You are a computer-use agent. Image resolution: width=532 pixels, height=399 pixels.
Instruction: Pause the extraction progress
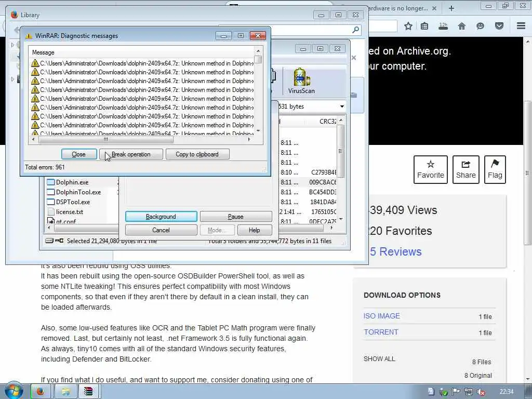point(236,217)
